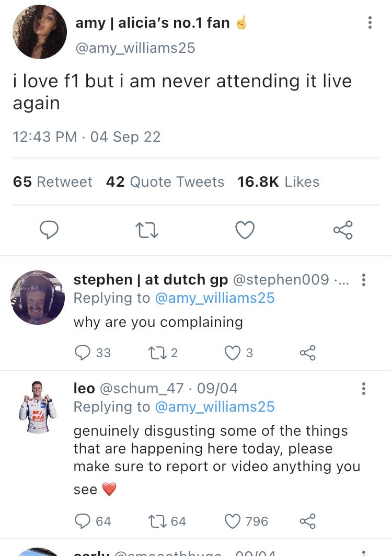Open amy's profile picture
Screen dimensions: 392x556
[x=40, y=32]
